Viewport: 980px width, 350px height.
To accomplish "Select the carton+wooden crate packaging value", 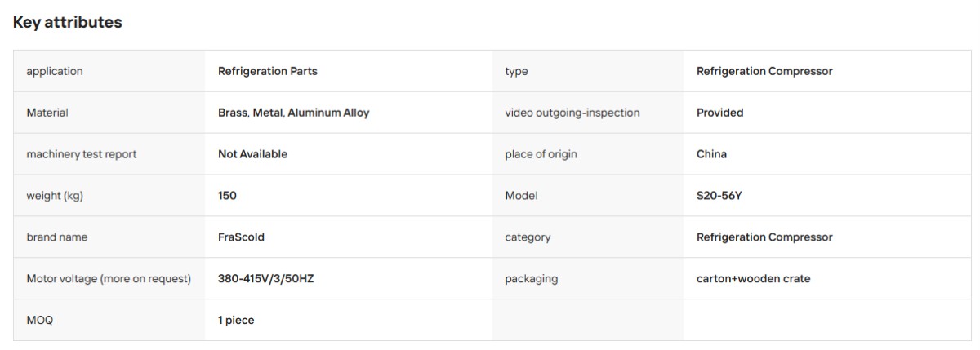I will click(x=753, y=279).
